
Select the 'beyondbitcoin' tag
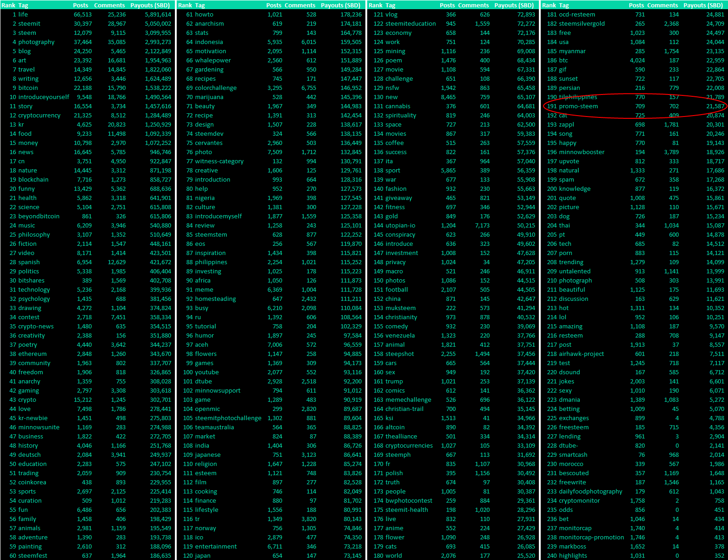click(x=39, y=216)
